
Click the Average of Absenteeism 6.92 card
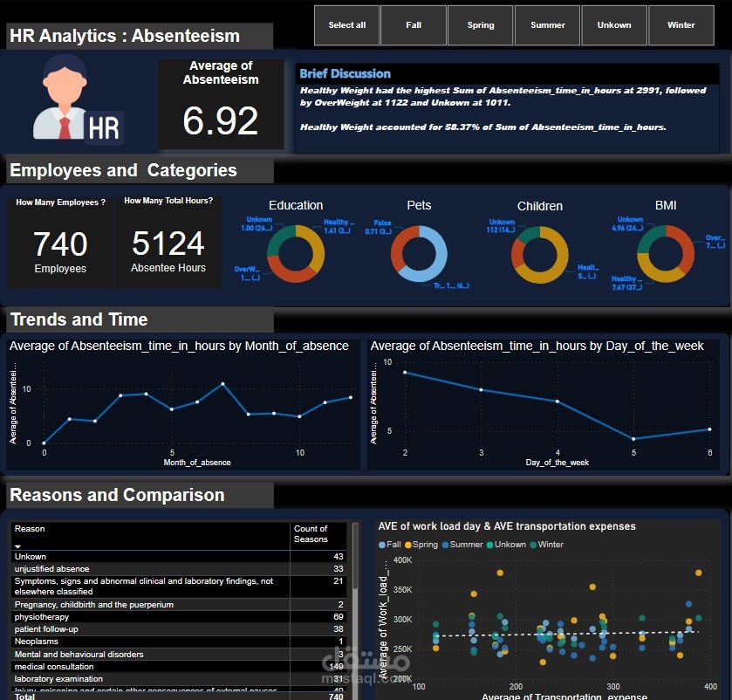pos(221,104)
